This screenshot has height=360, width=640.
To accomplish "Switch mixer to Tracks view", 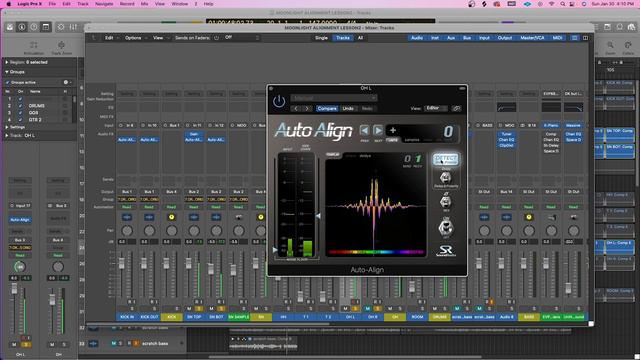I will point(342,38).
